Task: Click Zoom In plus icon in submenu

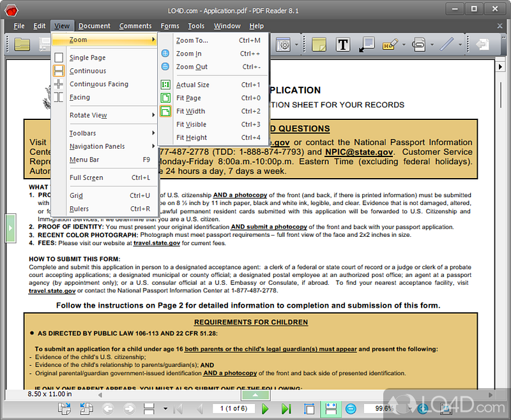Action: (165, 53)
